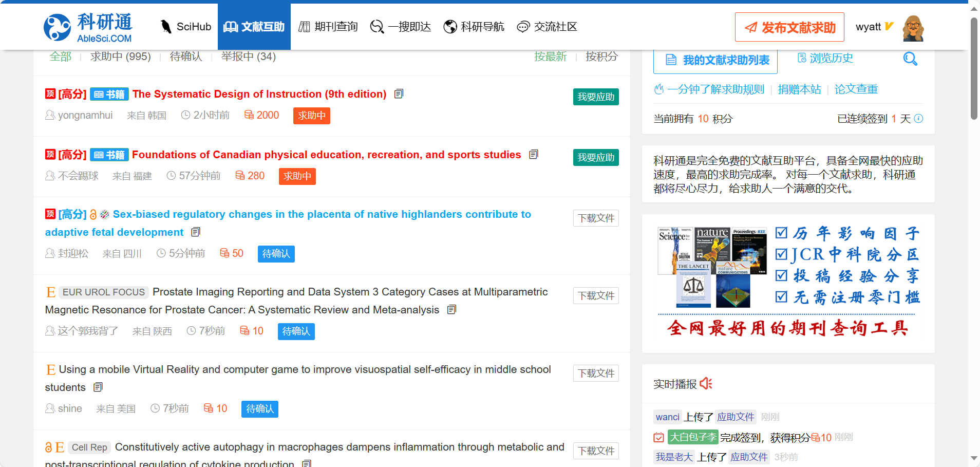The width and height of the screenshot is (980, 467).
Task: Click 我要应助 for Systematic Design book
Action: click(595, 97)
